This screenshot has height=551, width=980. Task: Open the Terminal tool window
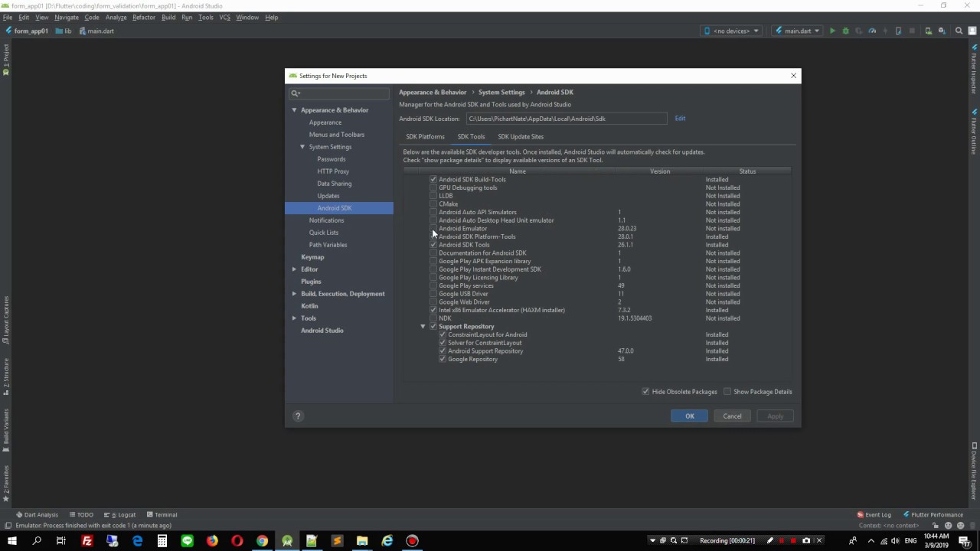click(162, 515)
